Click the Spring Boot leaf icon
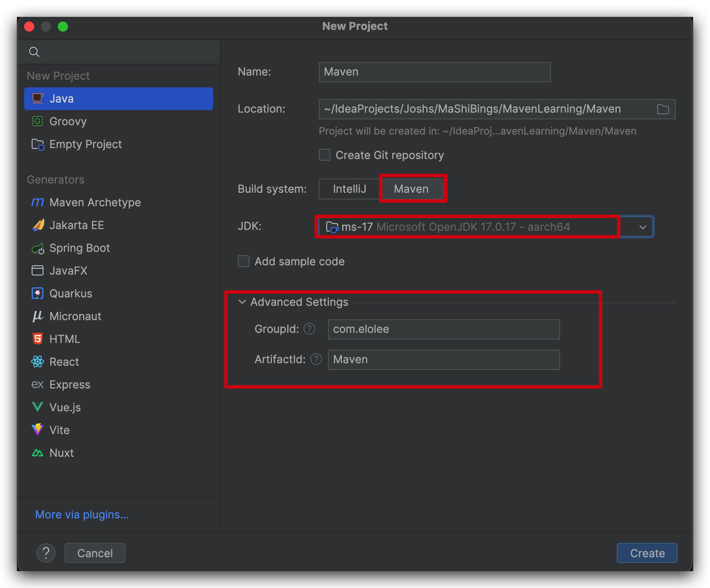The image size is (710, 588). click(38, 248)
